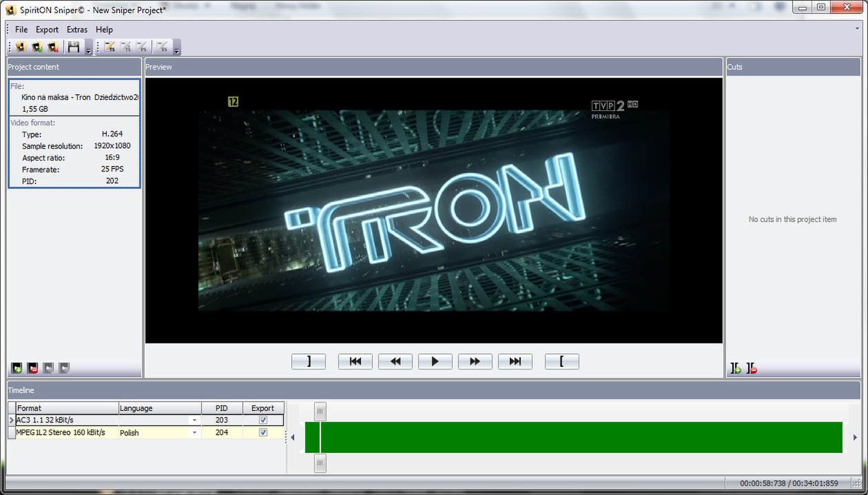Viewport: 868px width, 495px height.
Task: Click the first greyed film icon below project content
Action: pyautogui.click(x=48, y=368)
